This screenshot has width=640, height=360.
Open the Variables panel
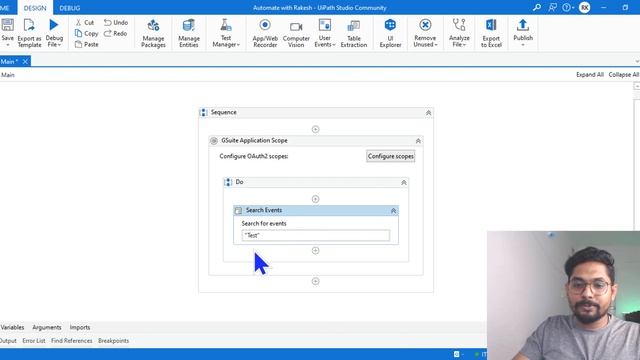pos(12,327)
